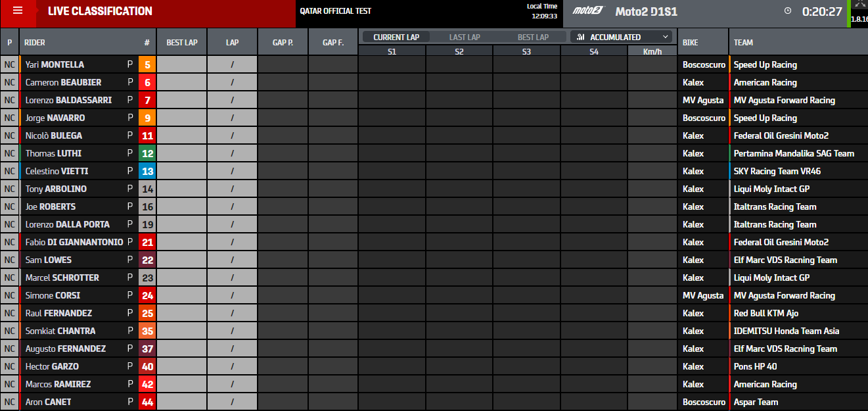Viewport: 868px width, 411px height.
Task: Open the ACCUMULATED dropdown
Action: (x=623, y=37)
